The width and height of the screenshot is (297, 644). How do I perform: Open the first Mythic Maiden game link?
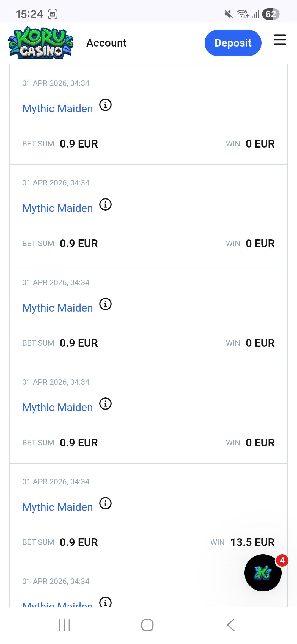tap(57, 109)
